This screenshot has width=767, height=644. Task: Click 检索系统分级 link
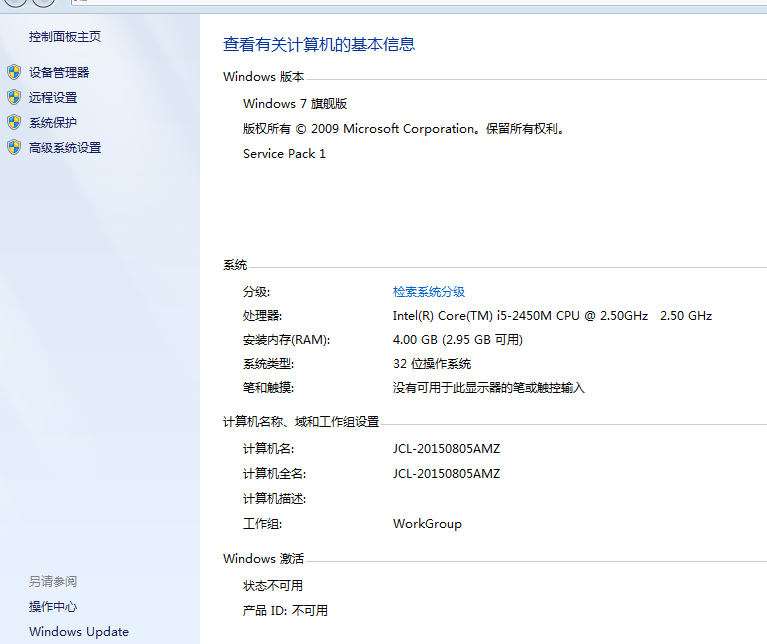pyautogui.click(x=429, y=292)
